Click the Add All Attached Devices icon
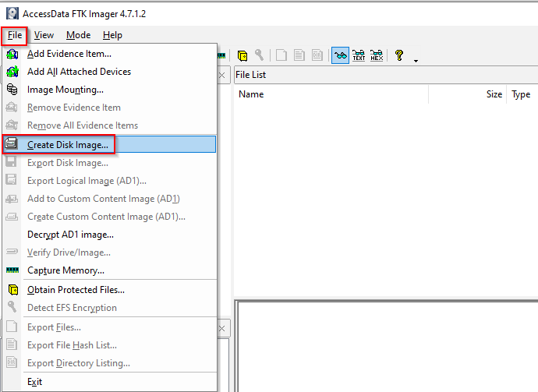The image size is (538, 392). [12, 72]
